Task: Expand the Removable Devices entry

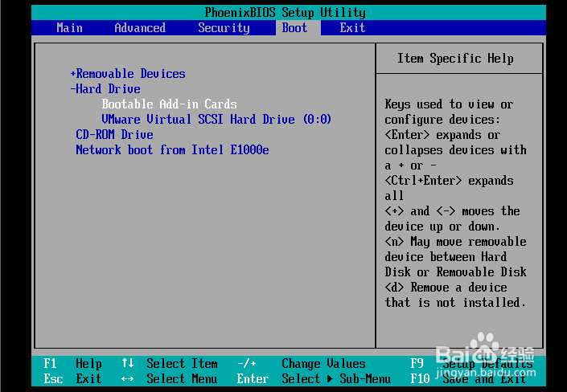Action: tap(128, 74)
